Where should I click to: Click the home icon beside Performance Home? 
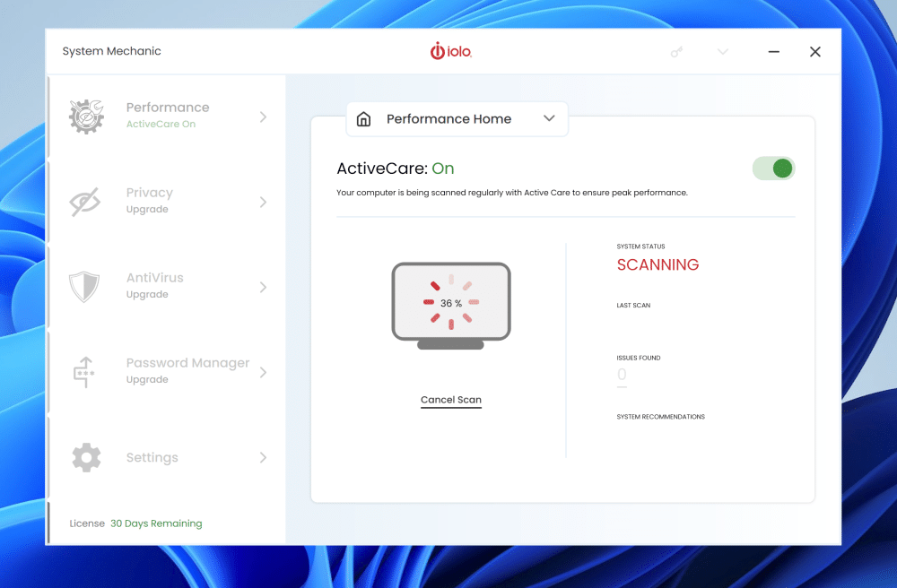tap(363, 119)
